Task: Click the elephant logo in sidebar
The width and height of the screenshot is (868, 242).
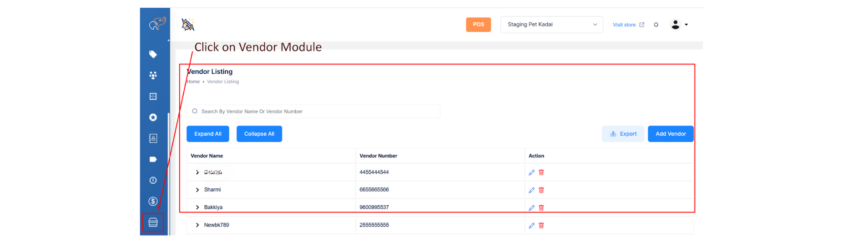Action: 157,23
